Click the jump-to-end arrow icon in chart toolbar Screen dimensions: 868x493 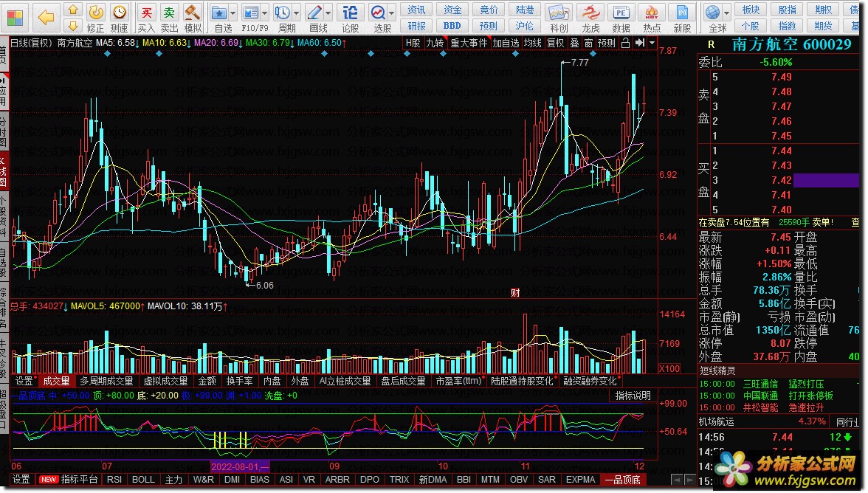tap(640, 43)
